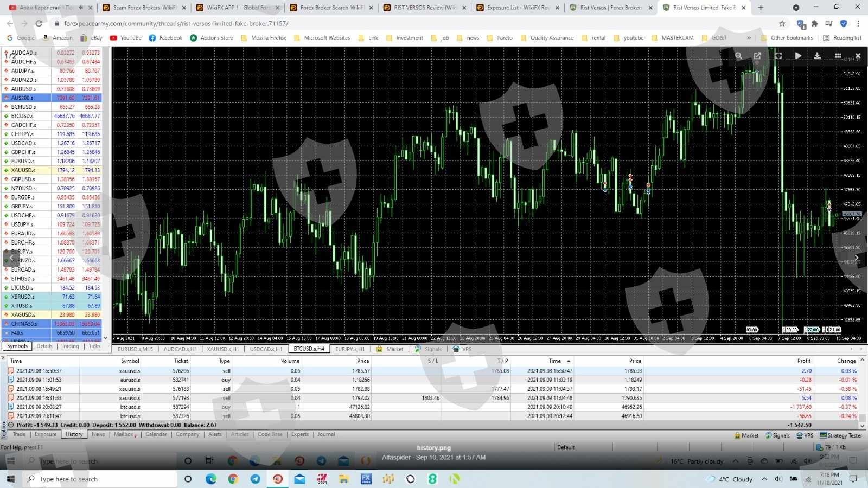Go to the next image
The image size is (868, 488).
click(x=857, y=258)
